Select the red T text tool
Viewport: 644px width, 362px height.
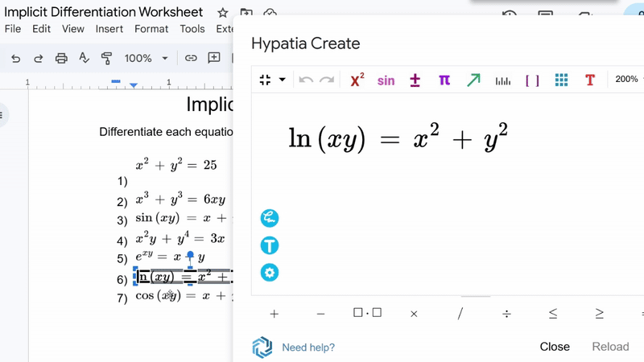[x=590, y=80]
